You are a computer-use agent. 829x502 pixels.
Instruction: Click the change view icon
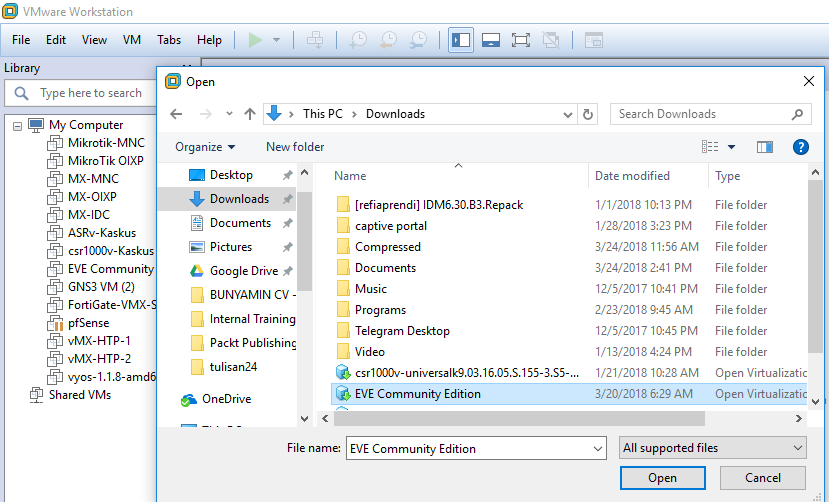coord(710,147)
